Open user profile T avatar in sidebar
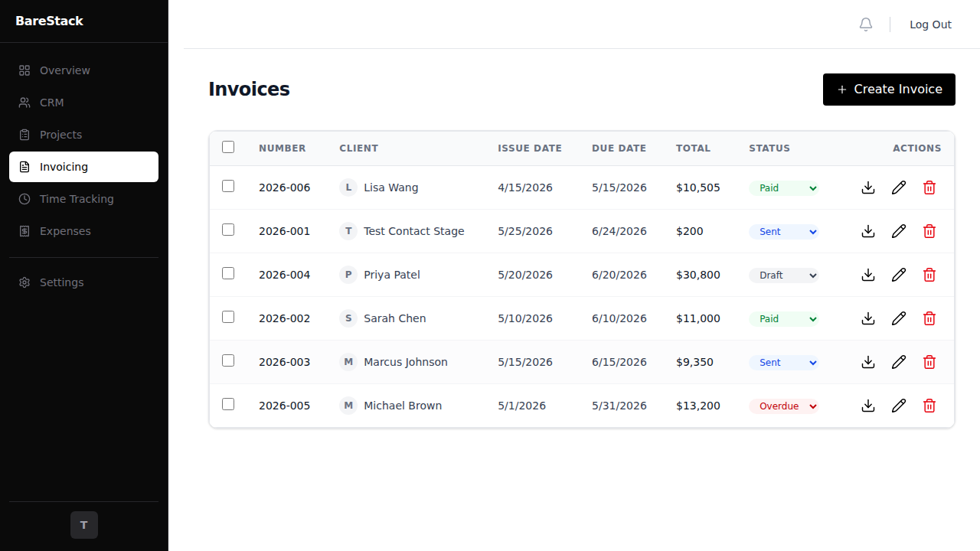Viewport: 980px width, 551px height. coord(84,525)
